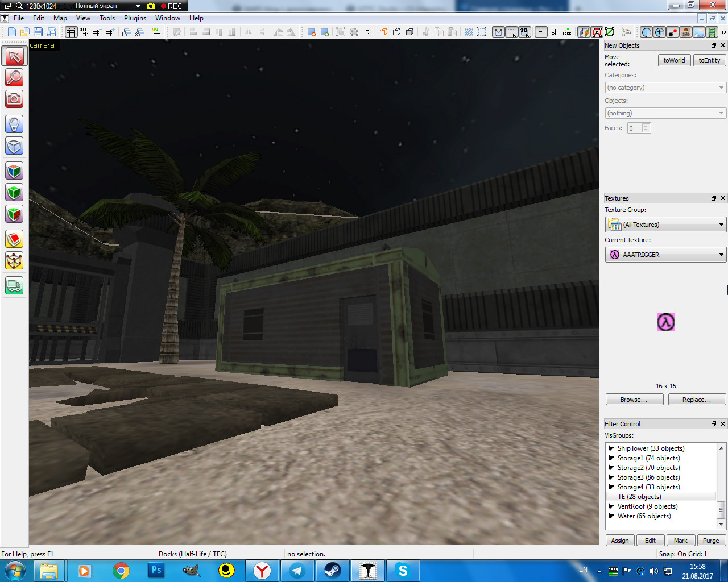Screen dimensions: 728x582
Task: Open the Toggle Texture Application tool
Action: (x=14, y=171)
